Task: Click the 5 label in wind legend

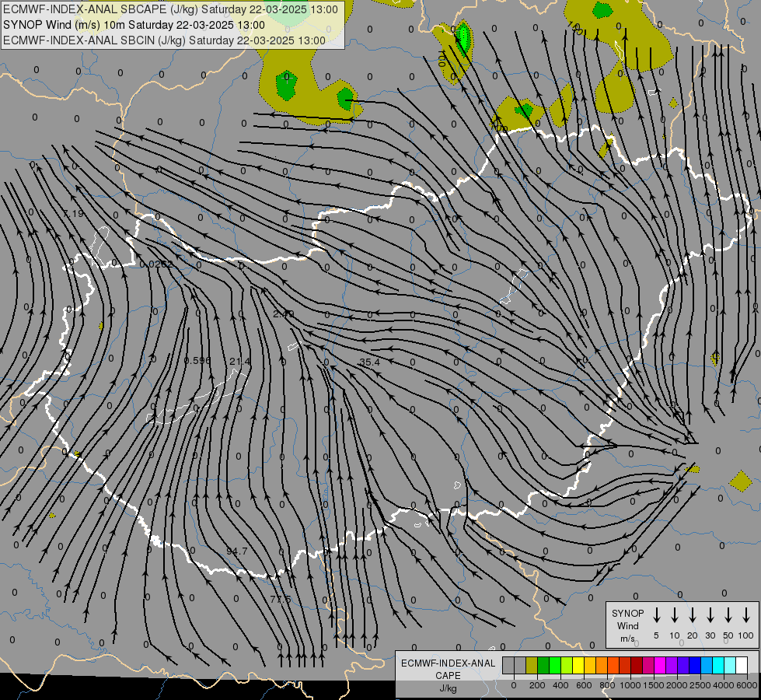Action: [x=656, y=635]
